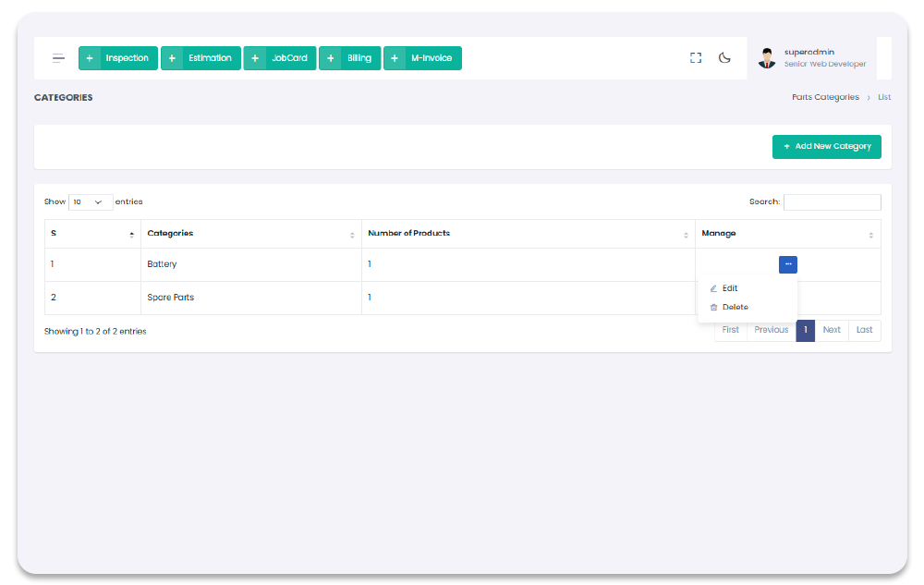This screenshot has width=924, height=585.
Task: Choose Delete from the manage dropdown menu
Action: point(735,307)
